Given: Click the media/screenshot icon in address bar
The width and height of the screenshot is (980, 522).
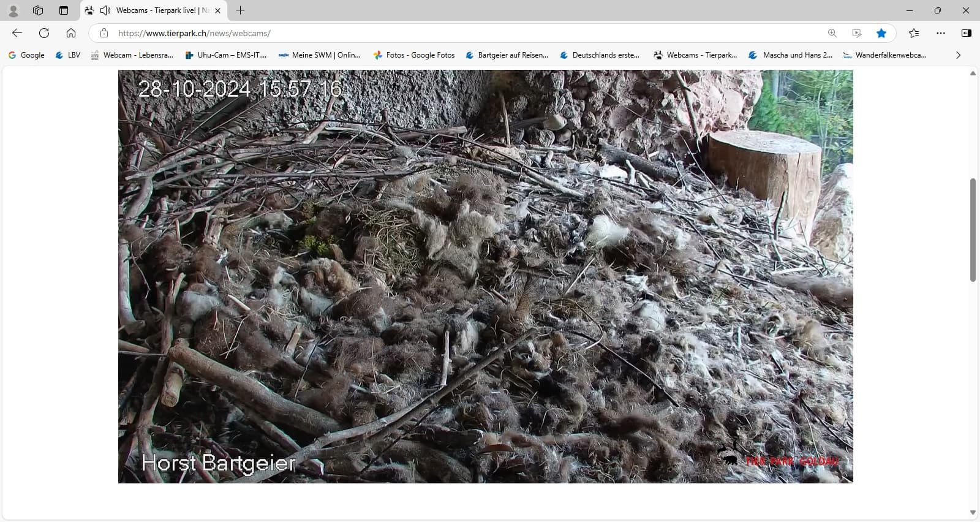Looking at the screenshot, I should click(857, 33).
